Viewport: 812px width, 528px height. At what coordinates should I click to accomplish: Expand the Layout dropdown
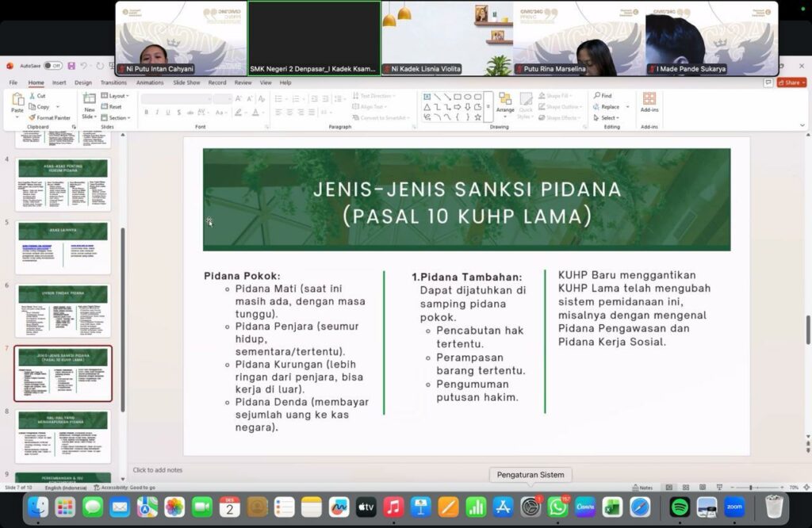(117, 96)
